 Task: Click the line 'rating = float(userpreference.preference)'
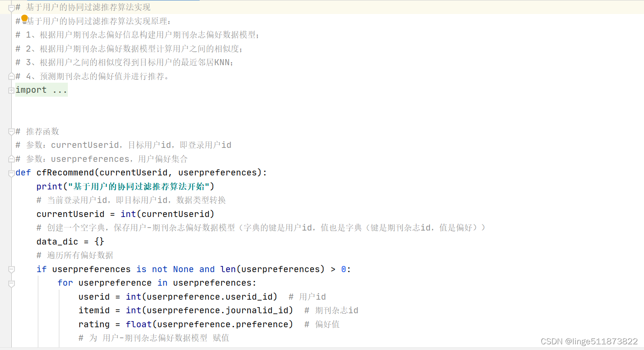coord(186,325)
